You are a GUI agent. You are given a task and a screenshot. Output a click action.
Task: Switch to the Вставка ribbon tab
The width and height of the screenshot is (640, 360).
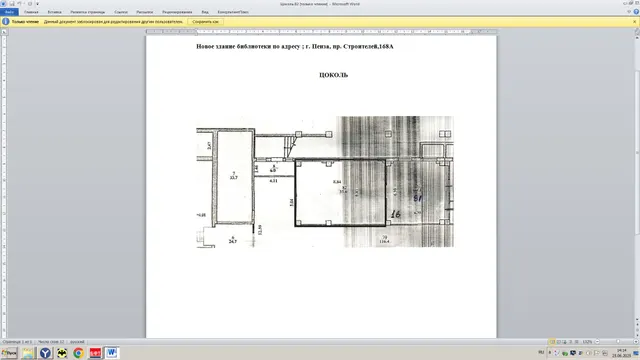(54, 12)
